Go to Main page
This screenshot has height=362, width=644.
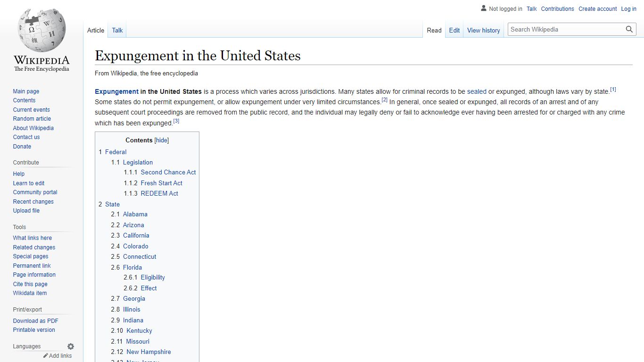(26, 91)
